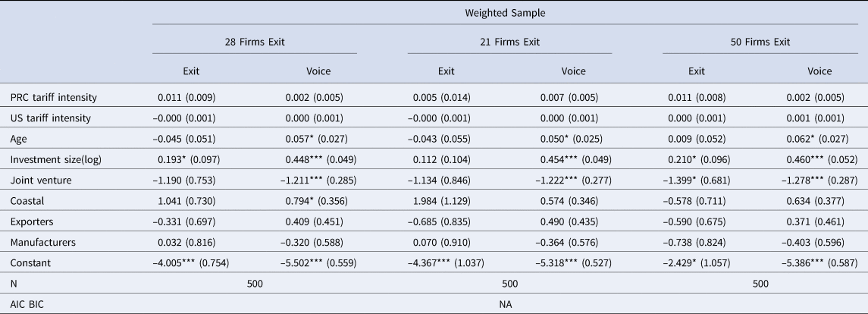Click the Weighted Sample table header
Image resolution: width=868 pixels, height=314 pixels.
click(x=509, y=13)
